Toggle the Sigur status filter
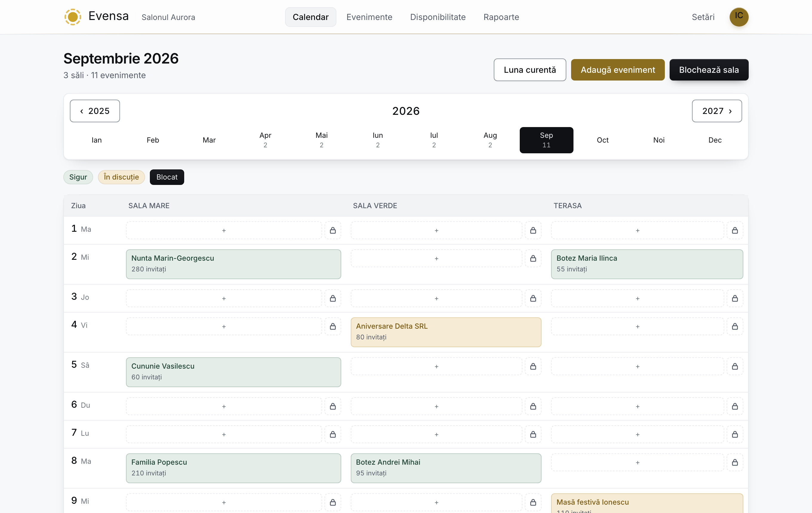Screen dimensions: 812x513 click(x=78, y=177)
